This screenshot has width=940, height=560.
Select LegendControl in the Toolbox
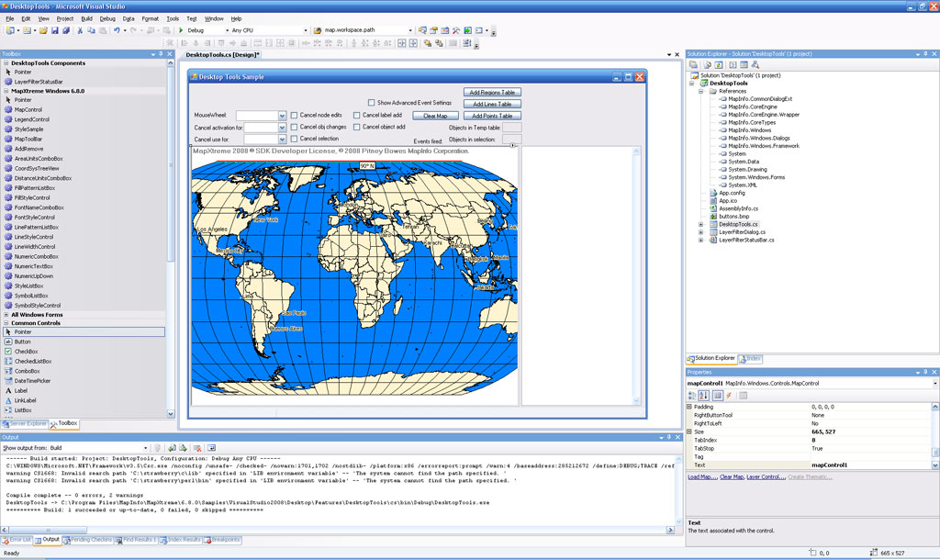[32, 119]
